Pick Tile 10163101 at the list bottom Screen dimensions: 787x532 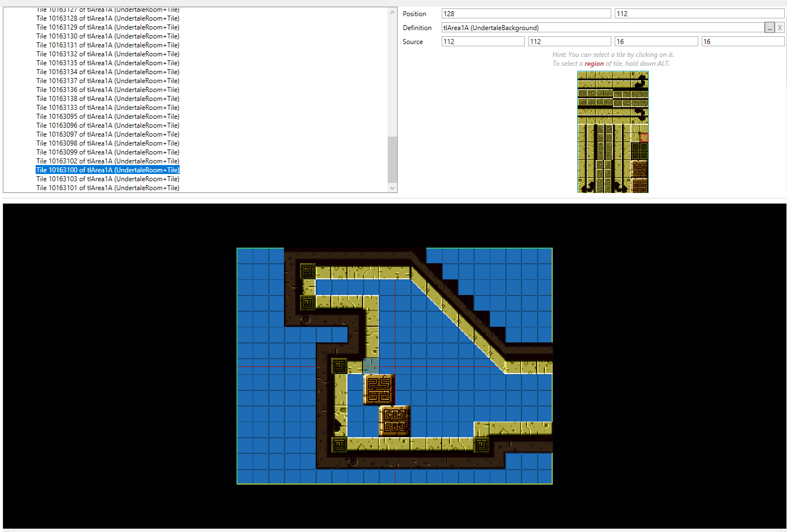[108, 188]
